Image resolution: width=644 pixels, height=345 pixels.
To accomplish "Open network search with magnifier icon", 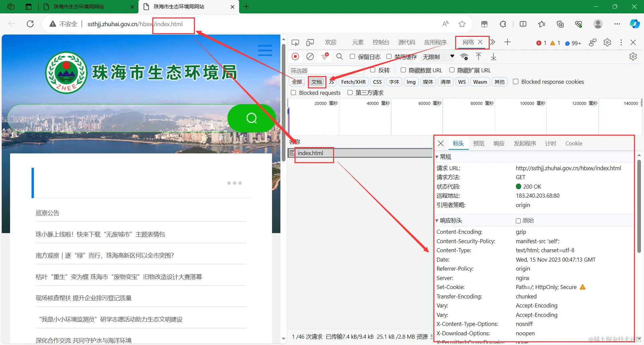I will [339, 57].
